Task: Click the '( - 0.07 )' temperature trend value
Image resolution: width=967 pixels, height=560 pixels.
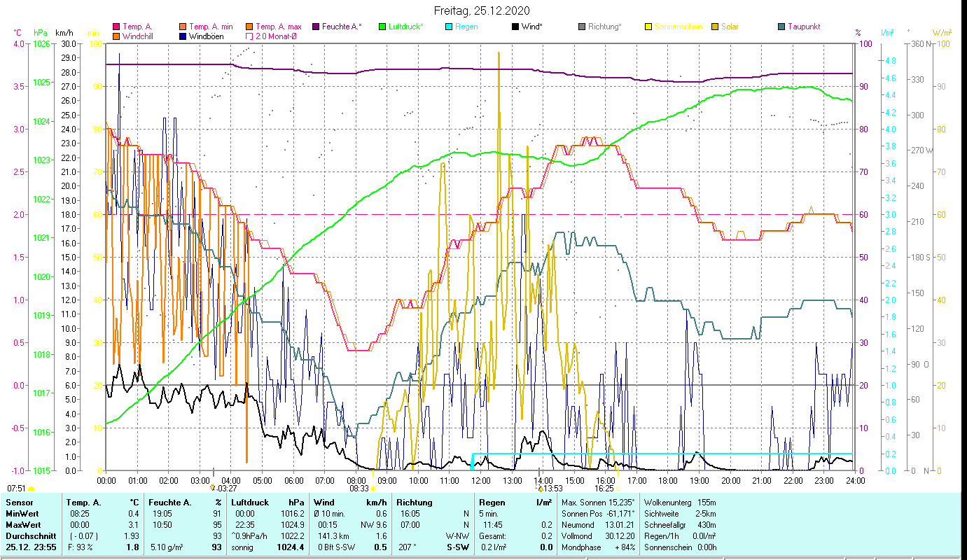Action: 83,536
